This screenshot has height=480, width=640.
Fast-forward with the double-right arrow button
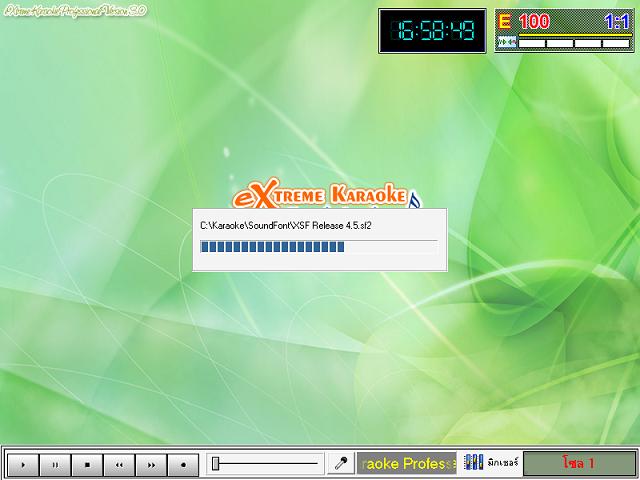[151, 464]
